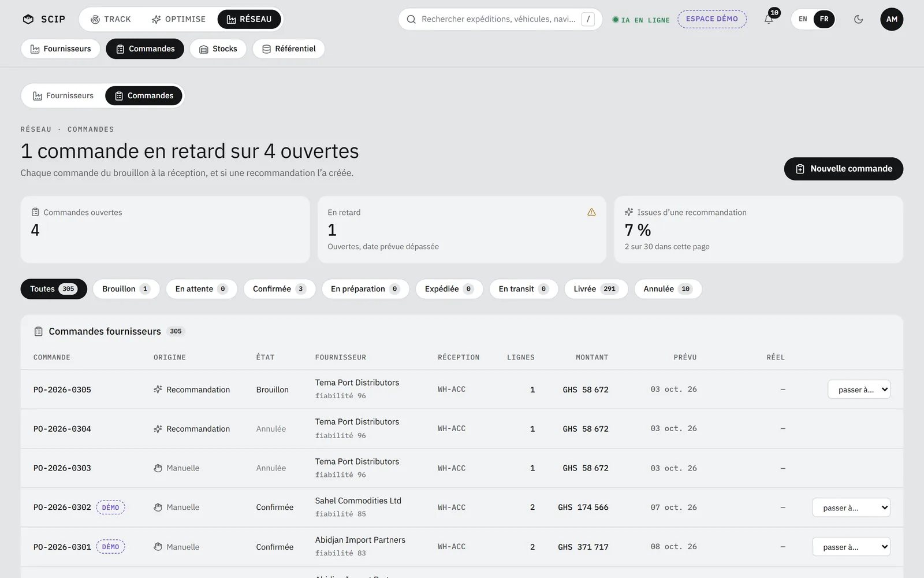Click clipboard icon beside Commandes fournisseurs heading
The width and height of the screenshot is (924, 578).
pyautogui.click(x=39, y=331)
